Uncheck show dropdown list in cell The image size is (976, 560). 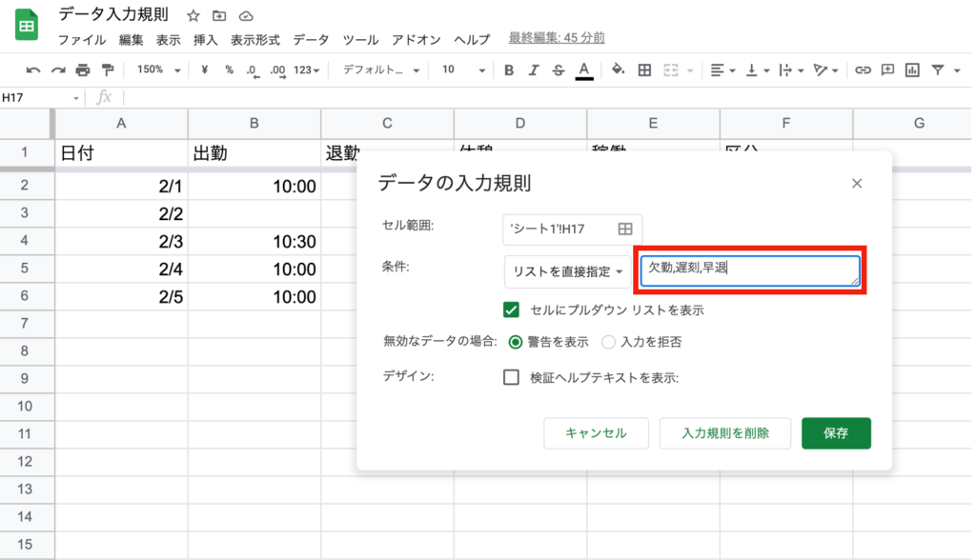[511, 310]
